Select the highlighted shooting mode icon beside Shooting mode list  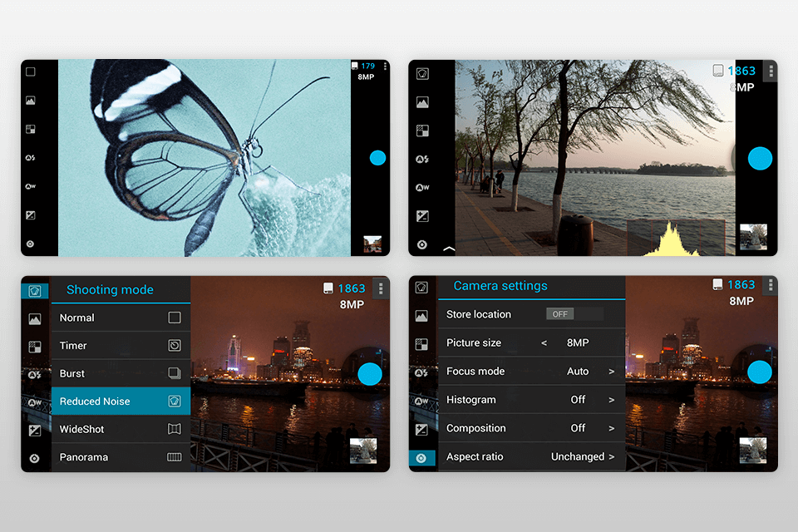tap(34, 291)
